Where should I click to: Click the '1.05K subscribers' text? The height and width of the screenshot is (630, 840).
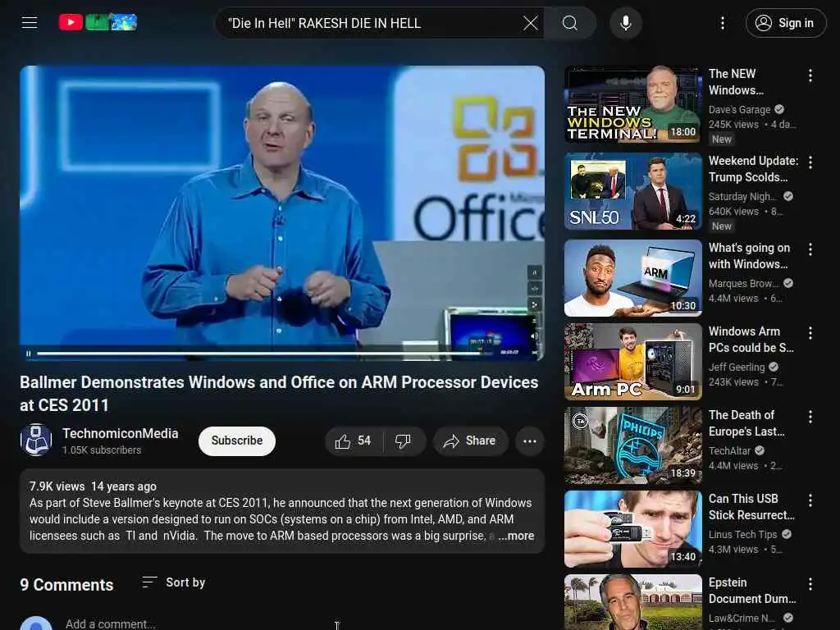(102, 450)
